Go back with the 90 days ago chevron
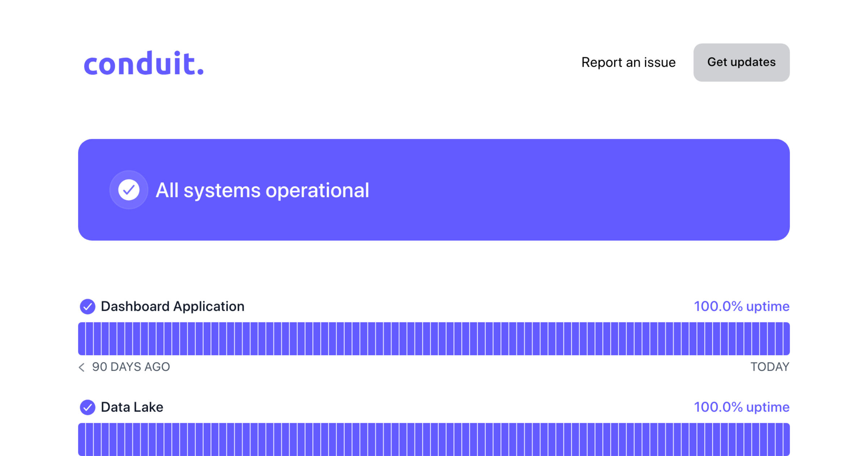 (x=82, y=367)
